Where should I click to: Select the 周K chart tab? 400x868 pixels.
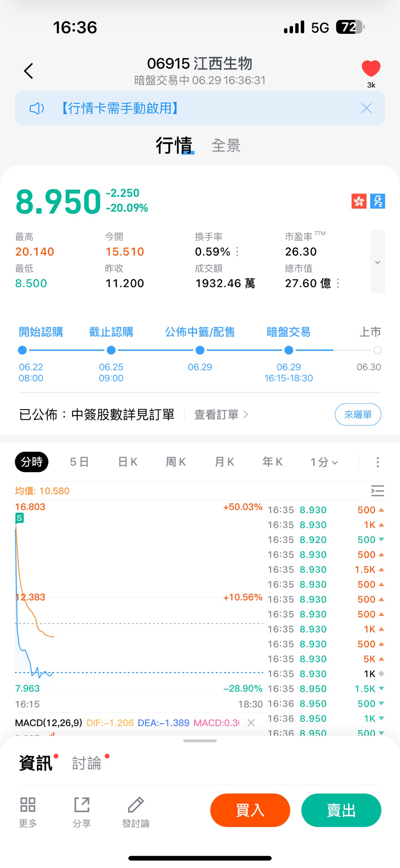(176, 462)
